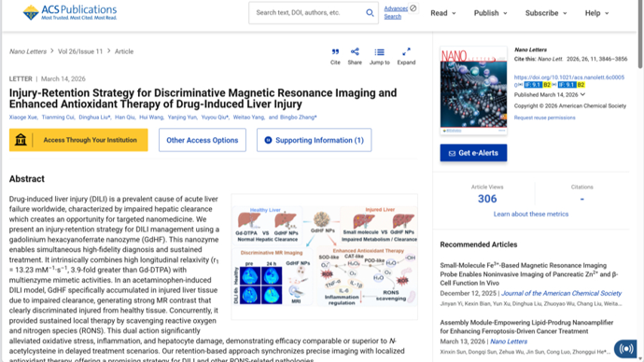This screenshot has width=644, height=362.
Task: Open author Yanjing Yun profile
Action: [x=182, y=117]
